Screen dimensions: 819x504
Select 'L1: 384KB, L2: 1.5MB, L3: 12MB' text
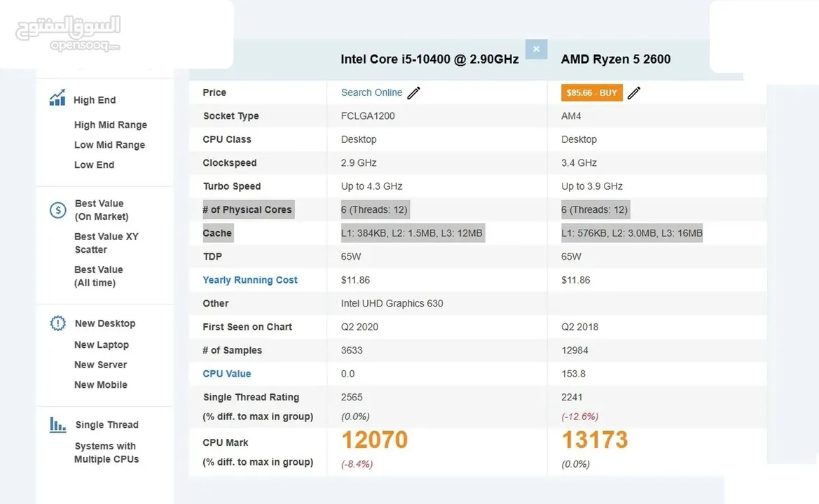pos(411,233)
